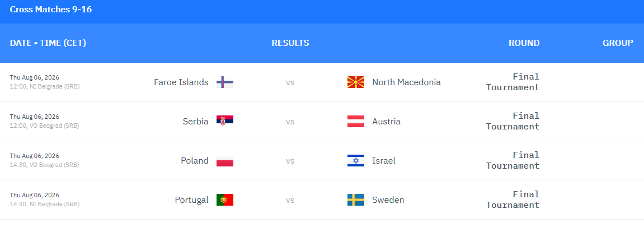This screenshot has width=644, height=232.
Task: Click the Sweden team name
Action: [x=388, y=200]
